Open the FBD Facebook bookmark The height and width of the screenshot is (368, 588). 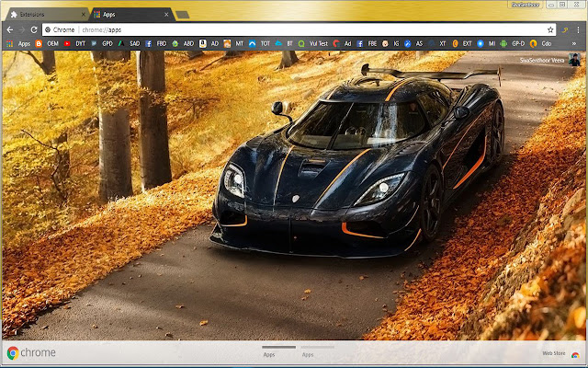point(155,43)
